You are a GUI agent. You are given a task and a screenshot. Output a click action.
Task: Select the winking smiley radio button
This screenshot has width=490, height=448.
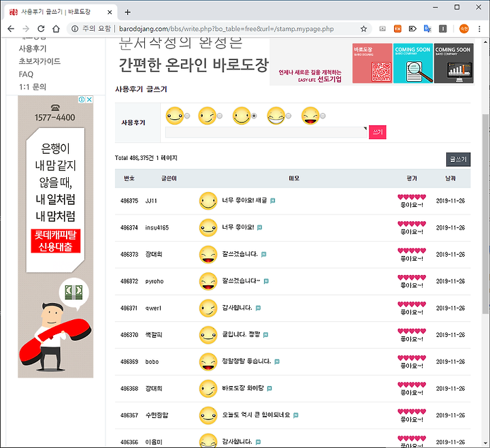[x=220, y=116]
